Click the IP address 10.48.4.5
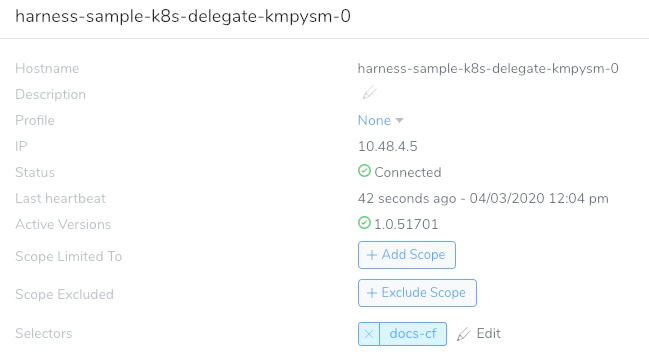This screenshot has width=649, height=364. point(387,146)
